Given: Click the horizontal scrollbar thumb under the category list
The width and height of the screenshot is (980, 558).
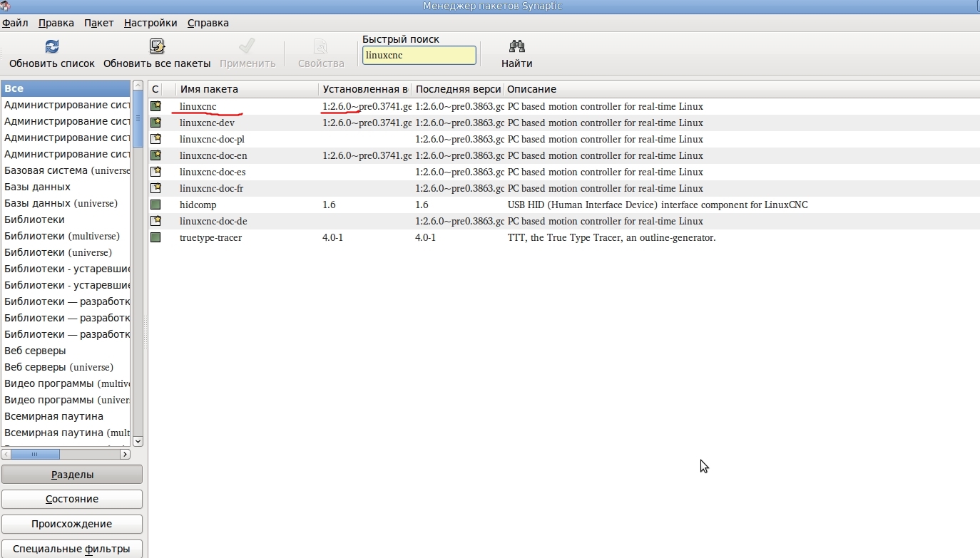Looking at the screenshot, I should pos(36,454).
